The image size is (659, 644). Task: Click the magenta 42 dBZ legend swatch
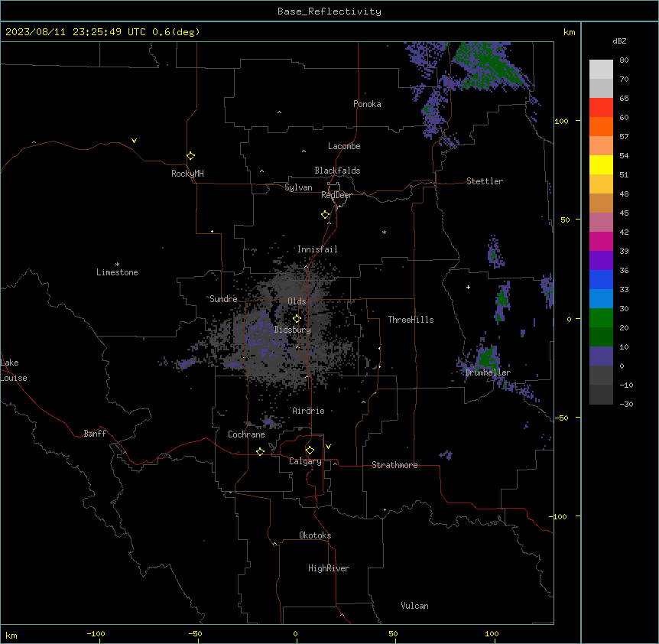(x=601, y=241)
